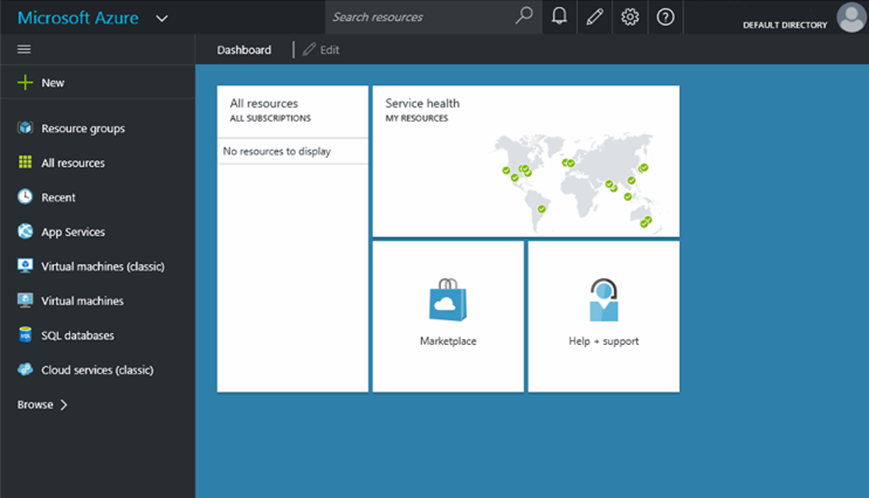Click the Help + support label text

pos(604,341)
